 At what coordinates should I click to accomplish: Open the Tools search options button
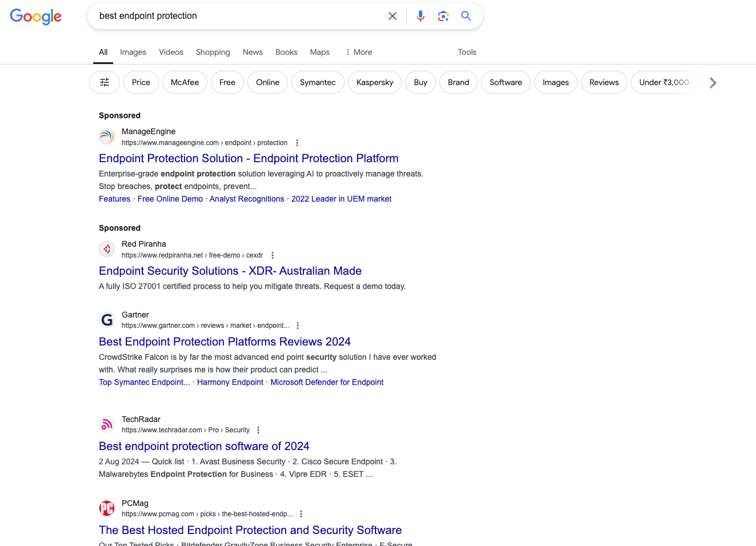pyautogui.click(x=467, y=52)
